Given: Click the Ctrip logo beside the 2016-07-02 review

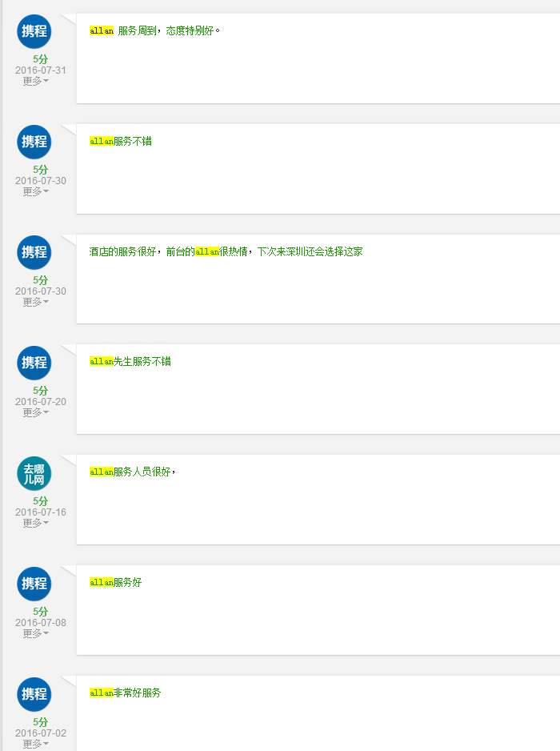Looking at the screenshot, I should pyautogui.click(x=34, y=694).
